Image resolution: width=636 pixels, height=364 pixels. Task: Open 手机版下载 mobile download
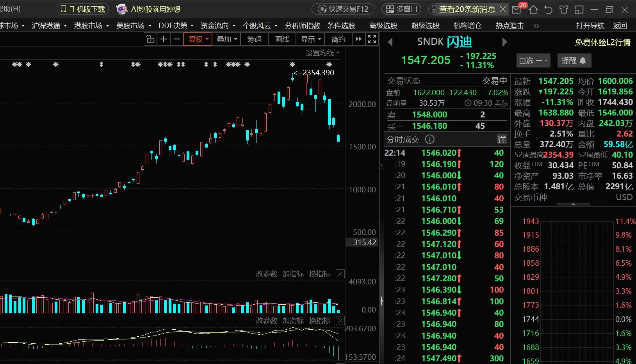pos(82,9)
